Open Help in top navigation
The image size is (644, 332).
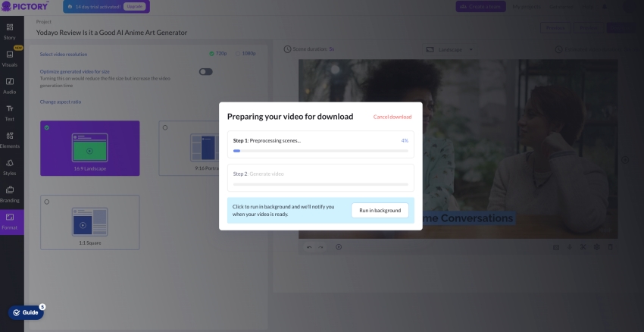click(x=587, y=7)
